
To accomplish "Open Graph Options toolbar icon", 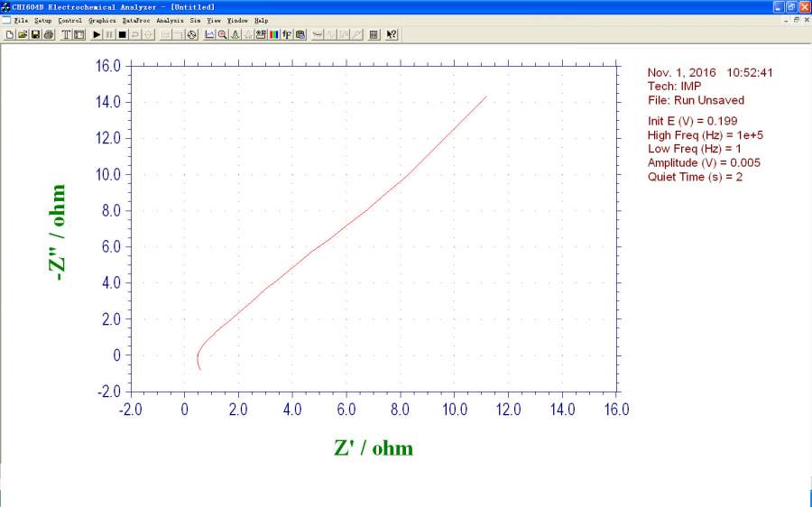I will coord(261,34).
